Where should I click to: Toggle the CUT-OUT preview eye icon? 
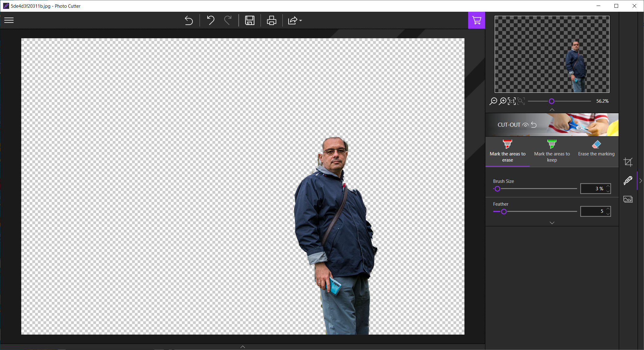tap(525, 125)
